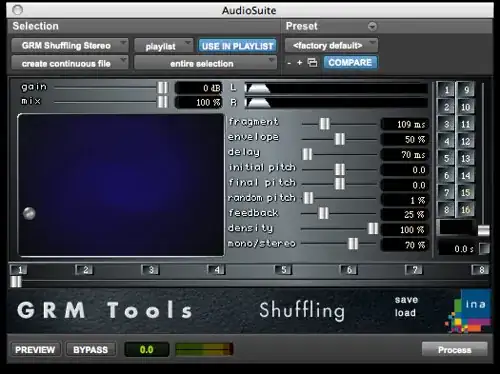Open the plug-in settings select window icon
Image resolution: width=500 pixels, height=374 pixels.
312,62
